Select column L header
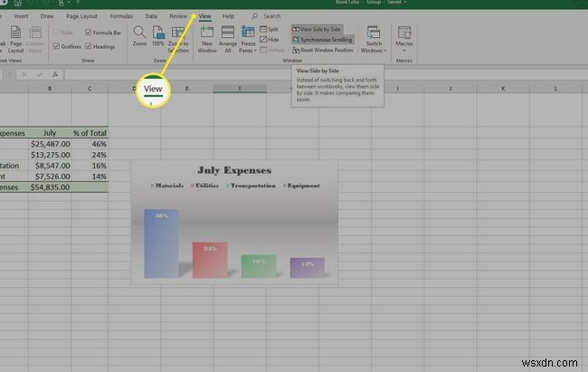The width and height of the screenshot is (588, 372). [555, 89]
